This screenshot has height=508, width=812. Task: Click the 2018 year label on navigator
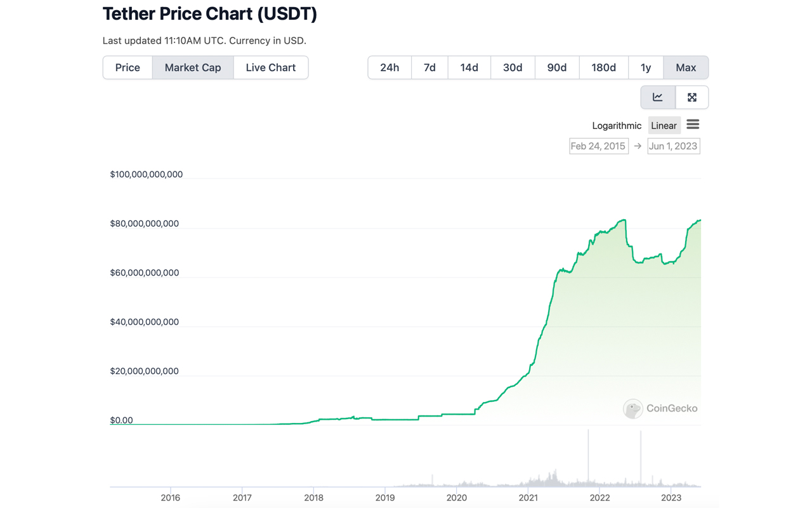(313, 498)
